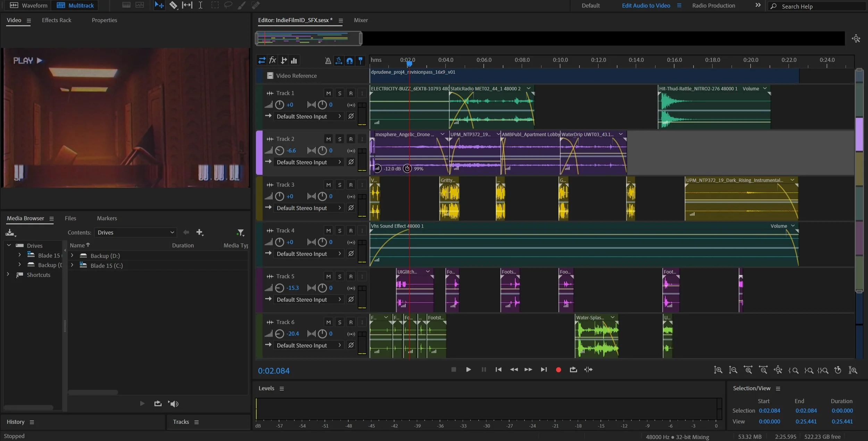
Task: Click the filter icon in Media Browser
Action: (x=240, y=232)
